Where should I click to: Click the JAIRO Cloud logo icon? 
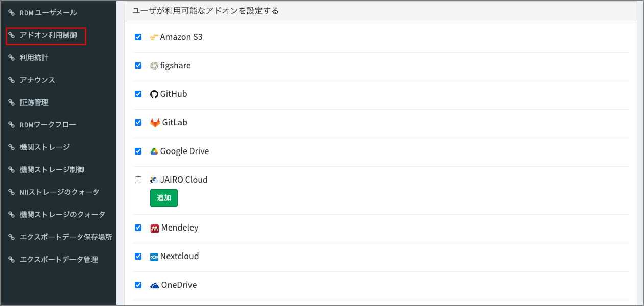point(153,179)
